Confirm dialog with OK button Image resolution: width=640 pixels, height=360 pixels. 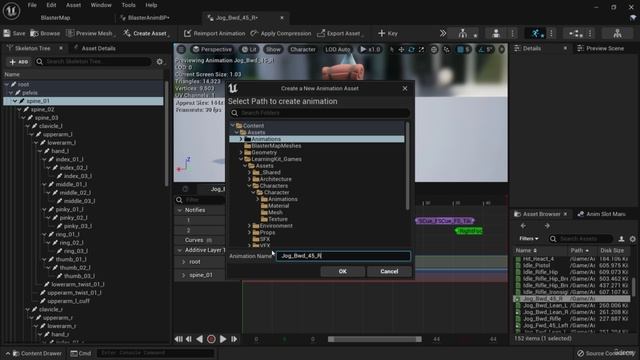342,271
